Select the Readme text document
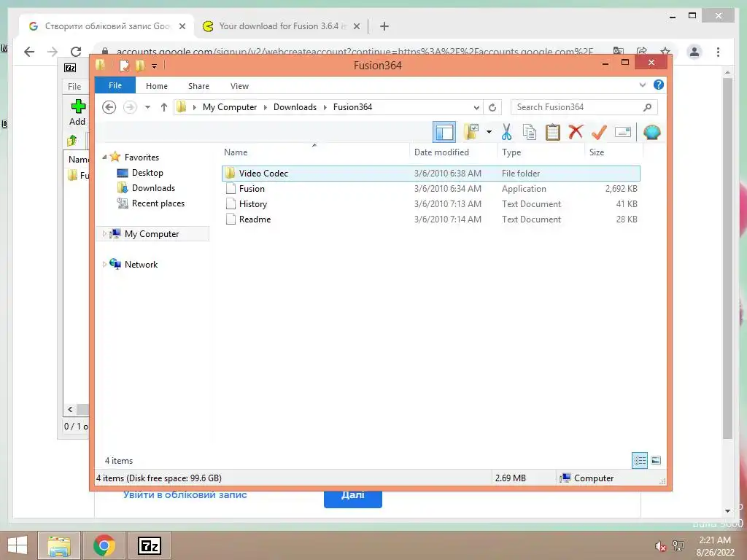Viewport: 747px width, 560px height. point(430,219)
